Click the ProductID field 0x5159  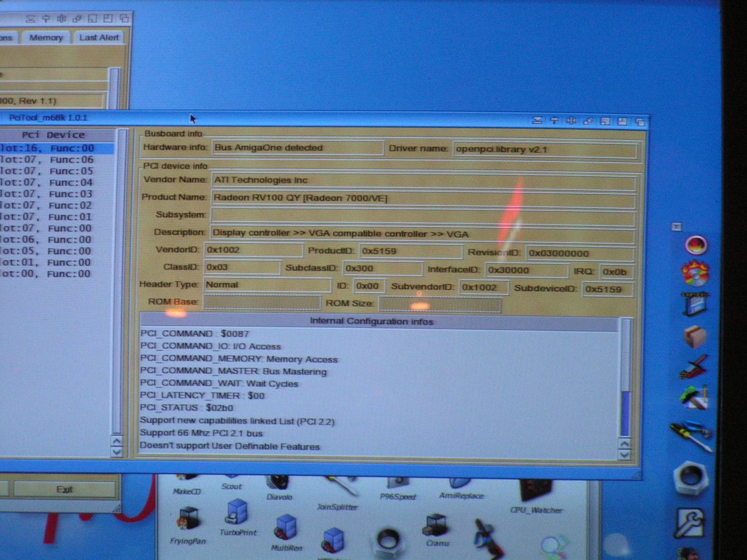(x=411, y=252)
